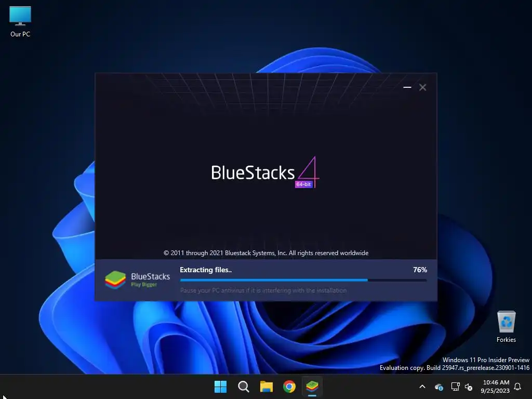The height and width of the screenshot is (399, 532).
Task: Click the 76% progress value
Action: coord(420,270)
